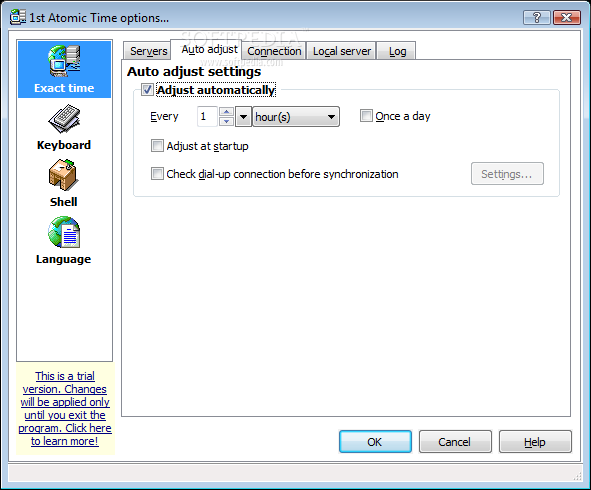Increase the interval with the spinner up arrow
Image resolution: width=591 pixels, height=490 pixels.
click(x=226, y=112)
